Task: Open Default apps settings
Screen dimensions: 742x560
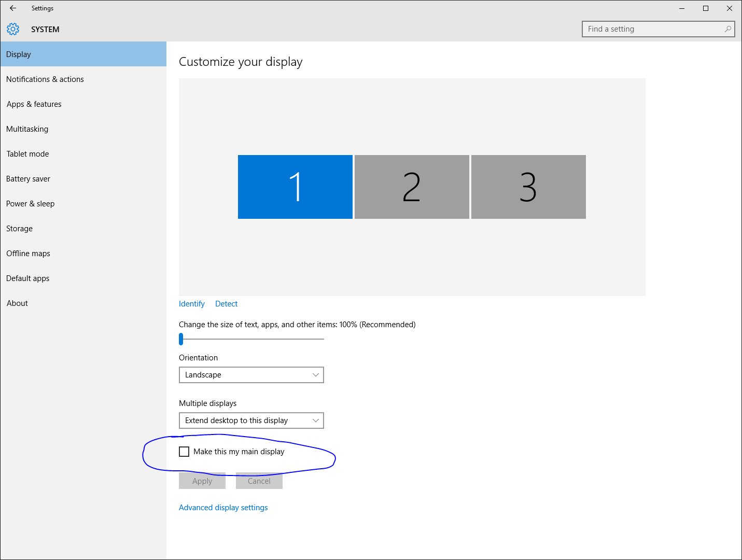Action: point(83,278)
